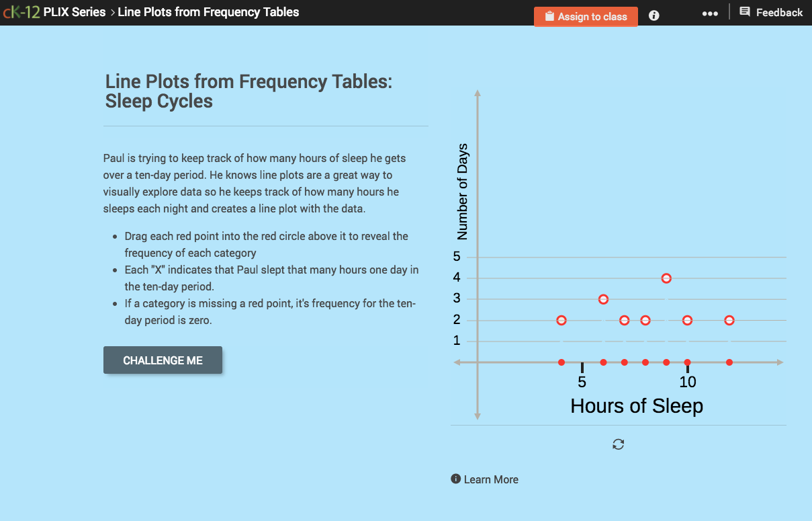The height and width of the screenshot is (521, 812).
Task: Reset the line plot using the refresh icon
Action: pos(618,444)
